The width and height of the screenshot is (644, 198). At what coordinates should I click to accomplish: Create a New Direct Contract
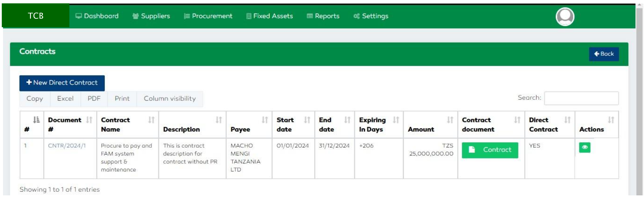pyautogui.click(x=62, y=83)
